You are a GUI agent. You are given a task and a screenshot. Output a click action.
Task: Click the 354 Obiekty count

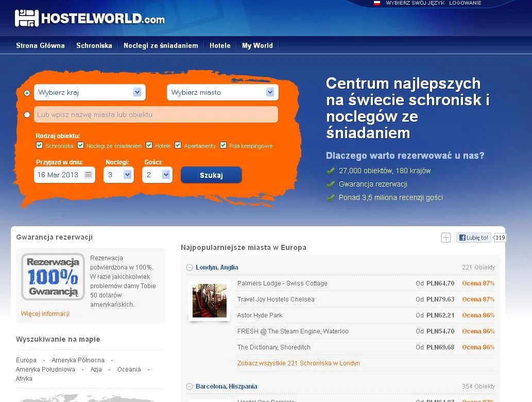tap(478, 387)
